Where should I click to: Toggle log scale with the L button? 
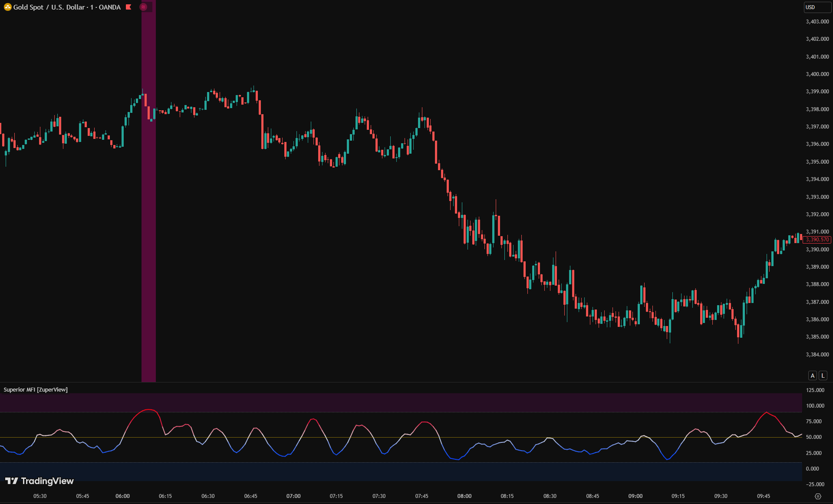pyautogui.click(x=823, y=376)
